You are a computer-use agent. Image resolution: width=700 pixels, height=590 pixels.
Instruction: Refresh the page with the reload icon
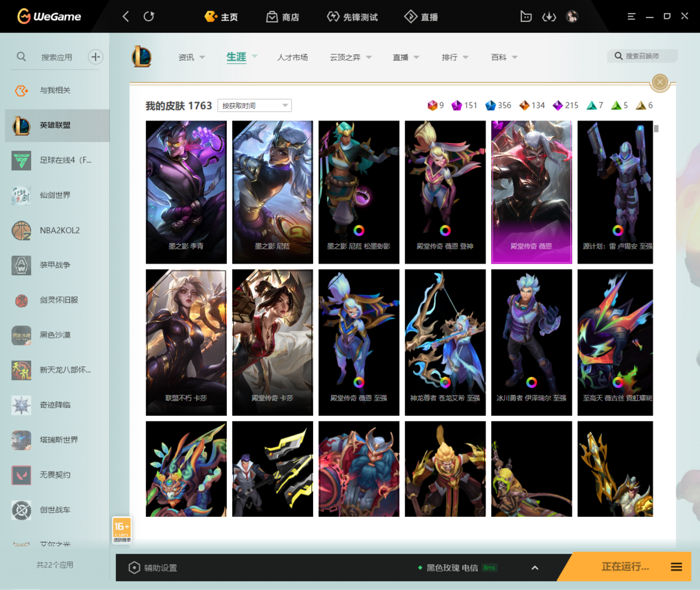point(148,16)
